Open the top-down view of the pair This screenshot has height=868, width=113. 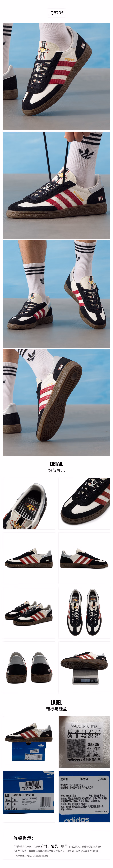click(84, 613)
